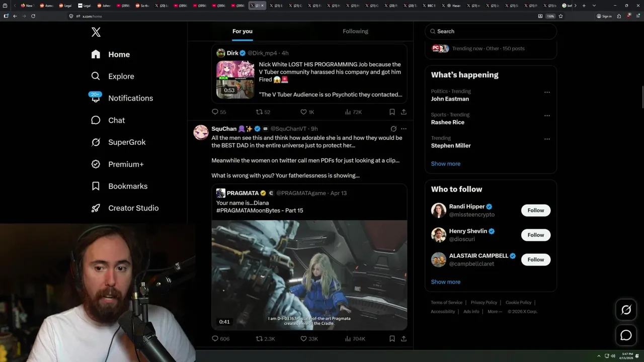Select the active X browser tab
This screenshot has height=362, width=644.
(257, 6)
